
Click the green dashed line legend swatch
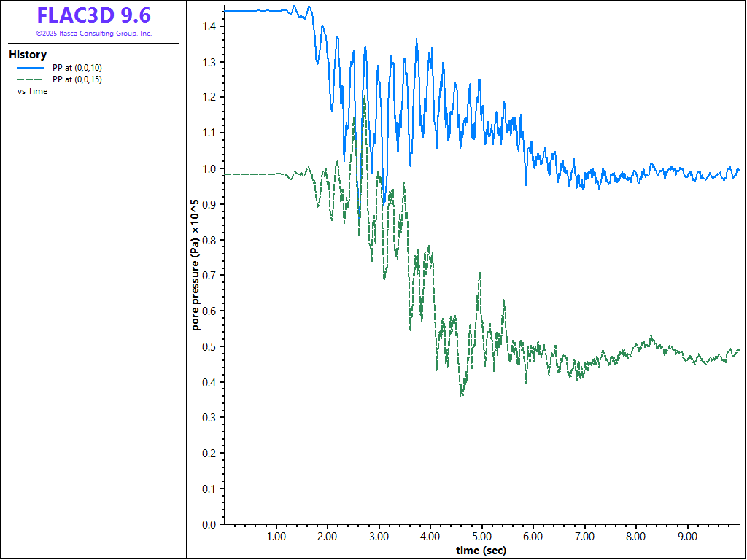(31, 79)
